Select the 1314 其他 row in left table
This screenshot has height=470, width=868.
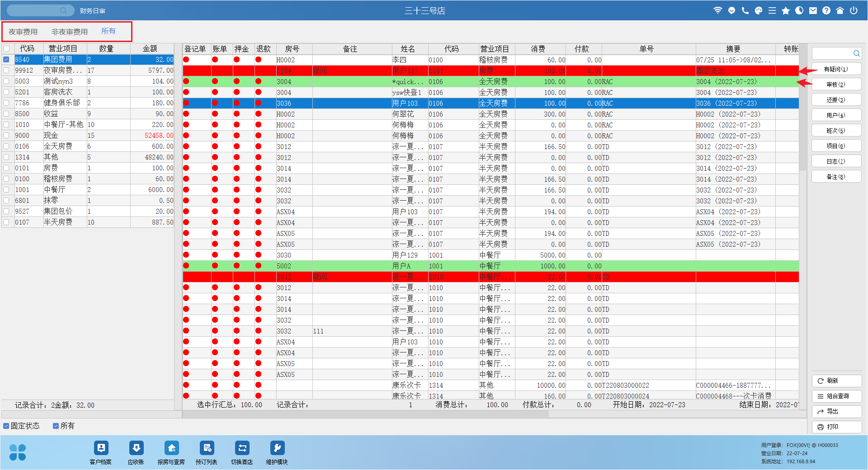(x=88, y=157)
